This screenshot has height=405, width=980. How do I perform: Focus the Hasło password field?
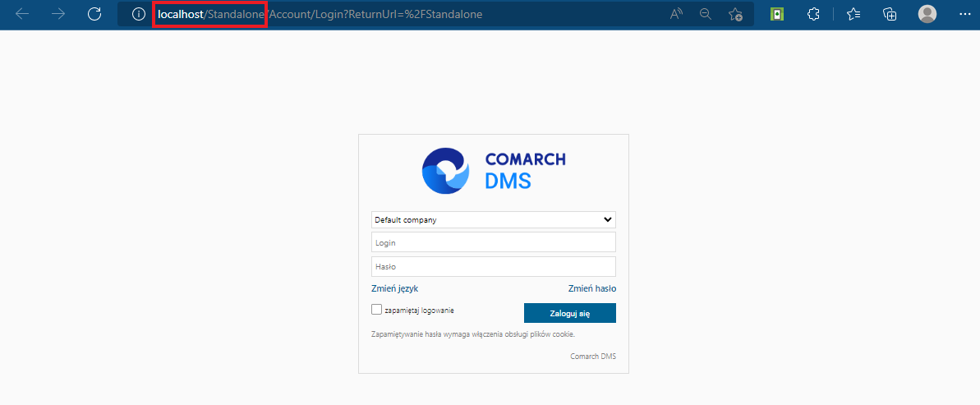[494, 266]
